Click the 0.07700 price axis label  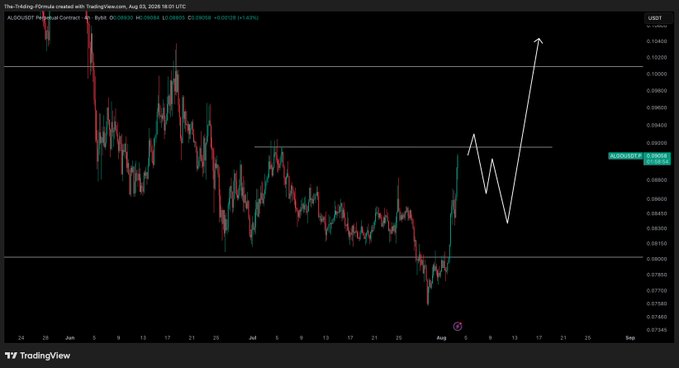[656, 291]
